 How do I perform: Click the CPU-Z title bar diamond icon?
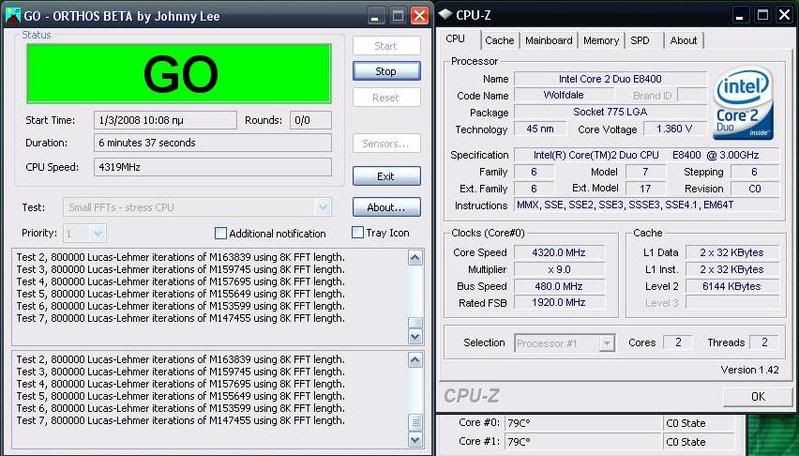click(445, 14)
